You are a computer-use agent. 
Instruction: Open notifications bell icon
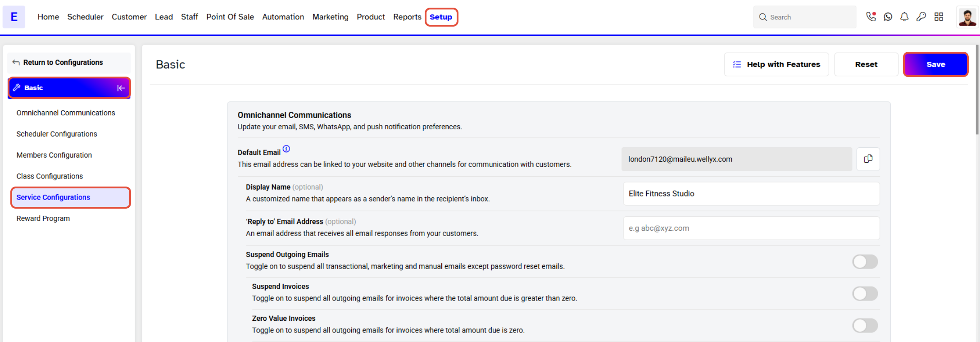click(904, 17)
